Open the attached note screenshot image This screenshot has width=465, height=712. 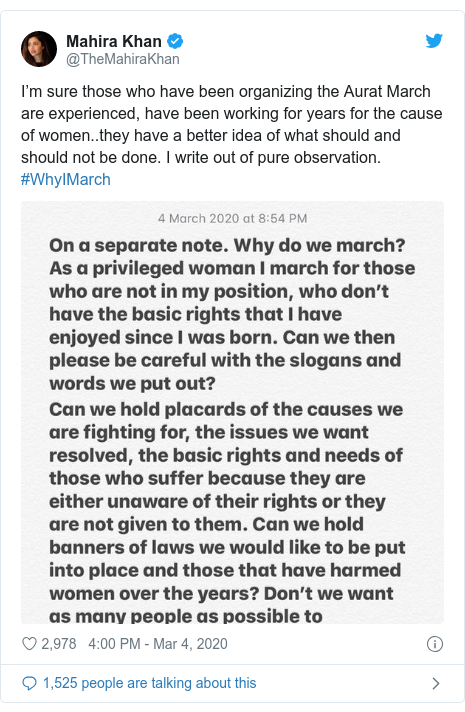tap(232, 412)
